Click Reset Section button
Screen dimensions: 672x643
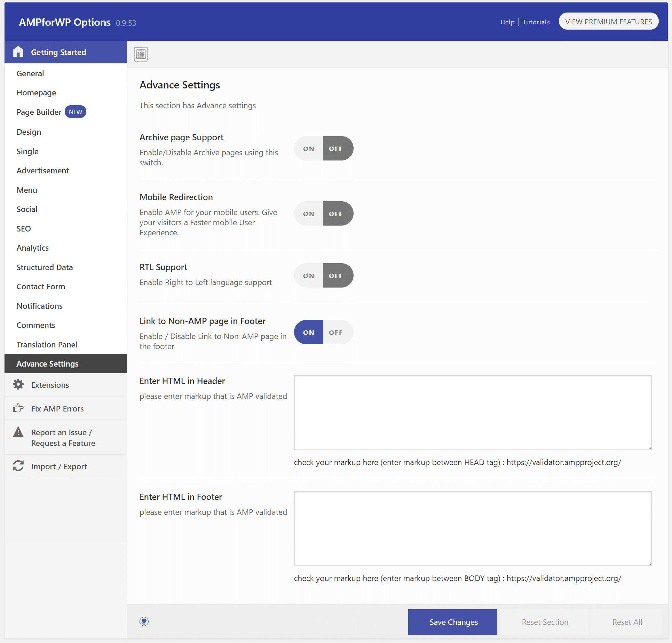[x=544, y=622]
